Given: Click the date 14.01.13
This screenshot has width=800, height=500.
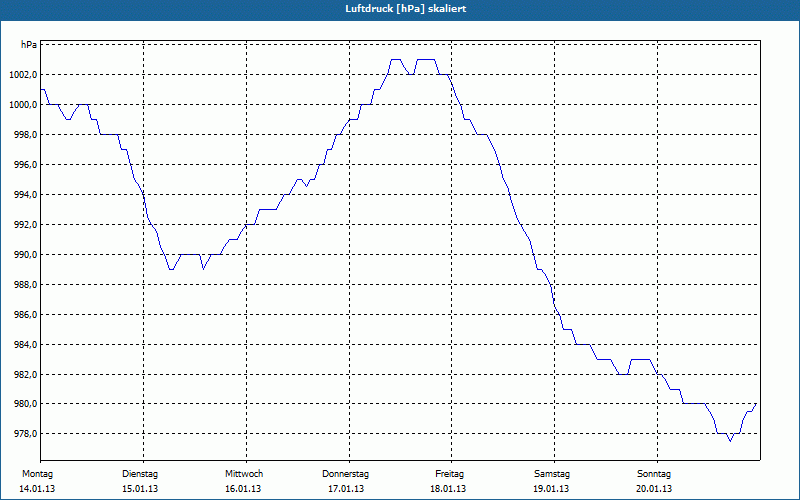Looking at the screenshot, I should pos(37,489).
